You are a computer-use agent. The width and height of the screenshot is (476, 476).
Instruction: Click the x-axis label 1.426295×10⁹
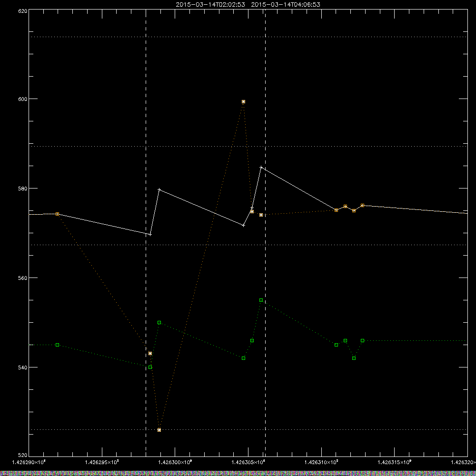[102, 462]
